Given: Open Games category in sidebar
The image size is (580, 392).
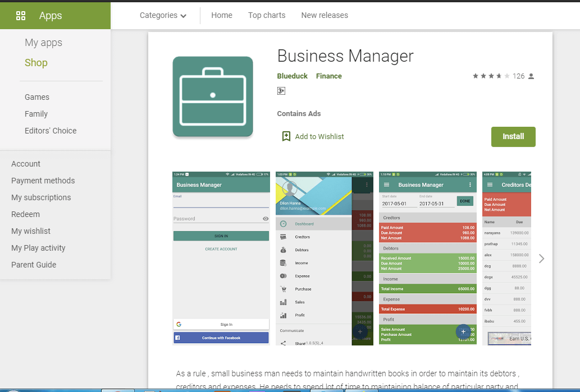Looking at the screenshot, I should 37,97.
